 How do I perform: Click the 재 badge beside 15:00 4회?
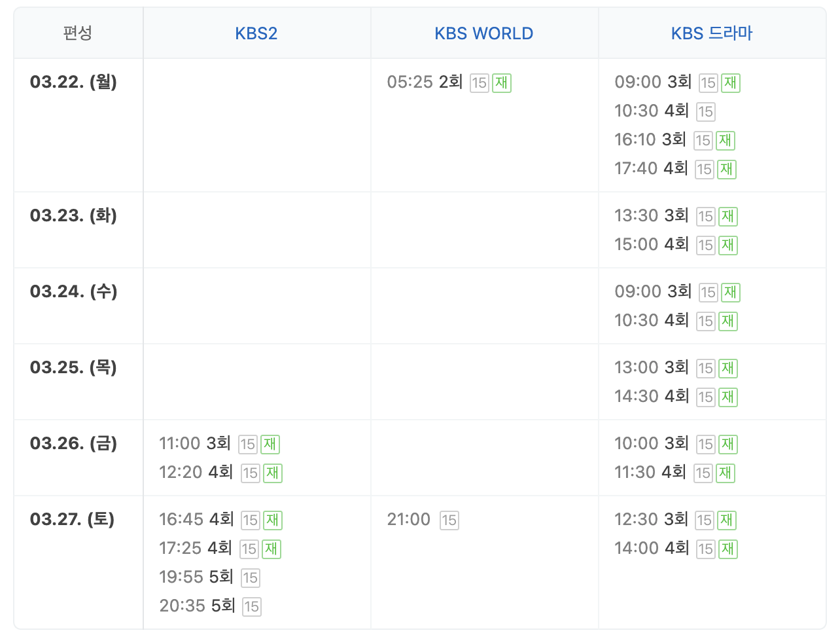tap(728, 245)
